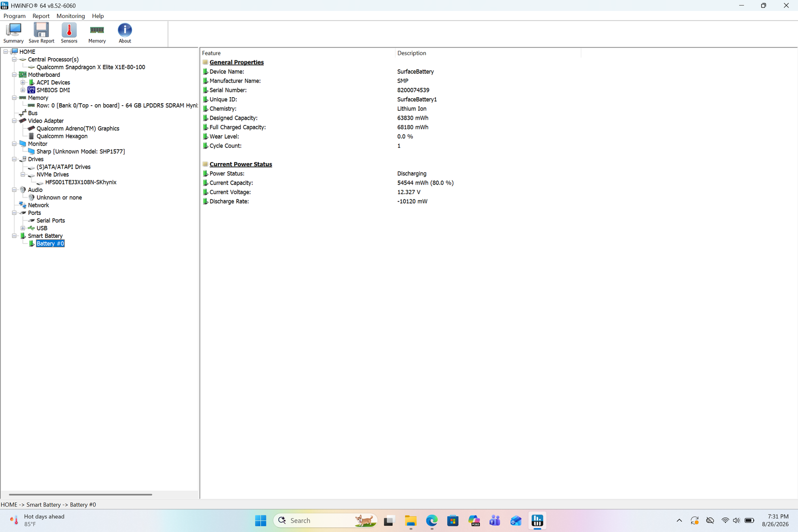Open the Summary toolbar icon
Screen dimensions: 798x532
coord(13,33)
